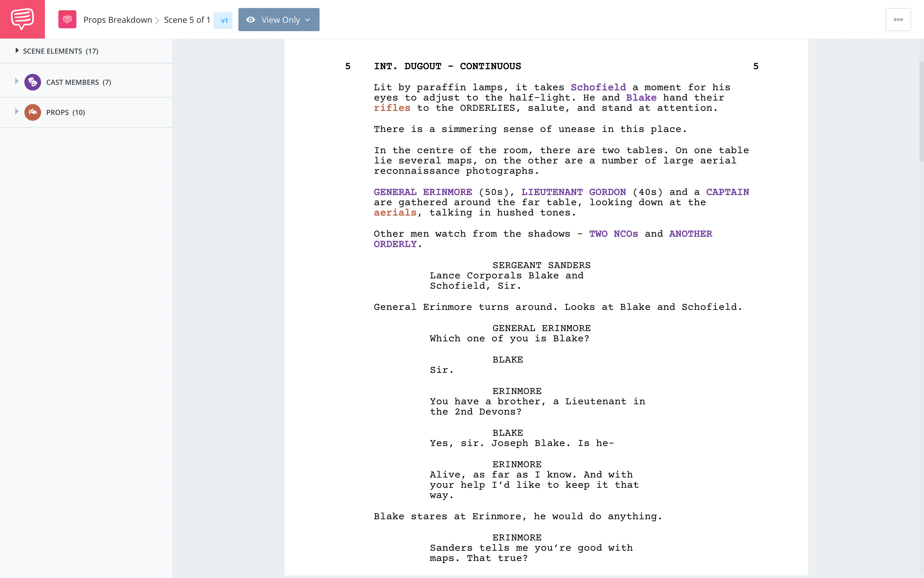Select the v1 version badge
Image resolution: width=924 pixels, height=578 pixels.
pyautogui.click(x=224, y=20)
